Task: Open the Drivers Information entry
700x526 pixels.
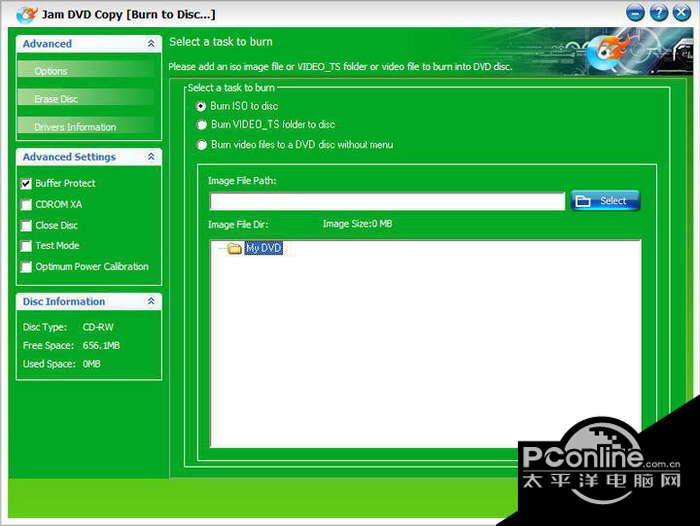Action: (x=86, y=126)
